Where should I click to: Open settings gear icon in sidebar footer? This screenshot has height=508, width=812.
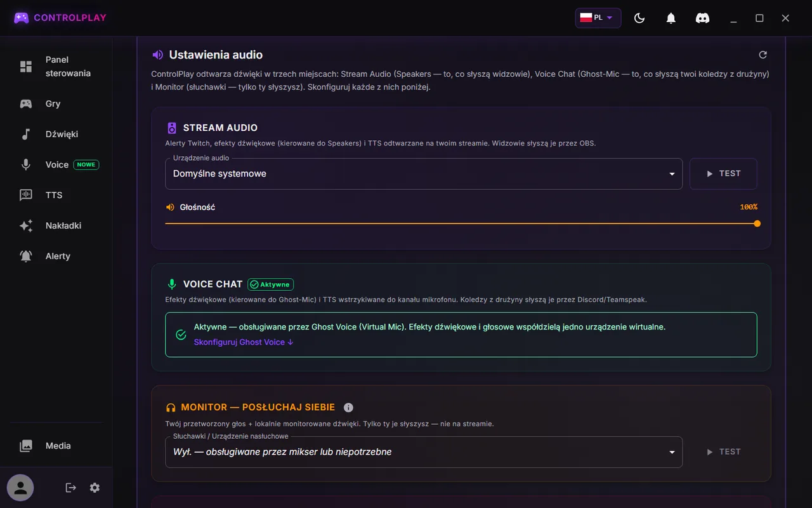95,488
